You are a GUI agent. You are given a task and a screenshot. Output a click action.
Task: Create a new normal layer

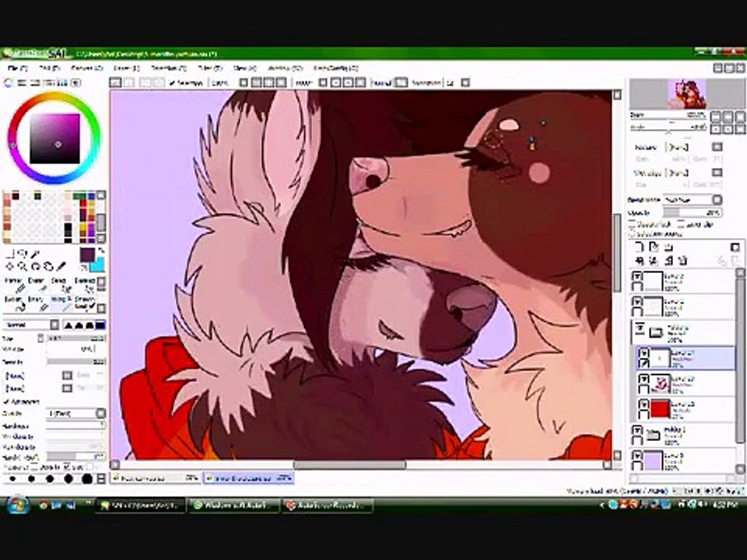(640, 247)
